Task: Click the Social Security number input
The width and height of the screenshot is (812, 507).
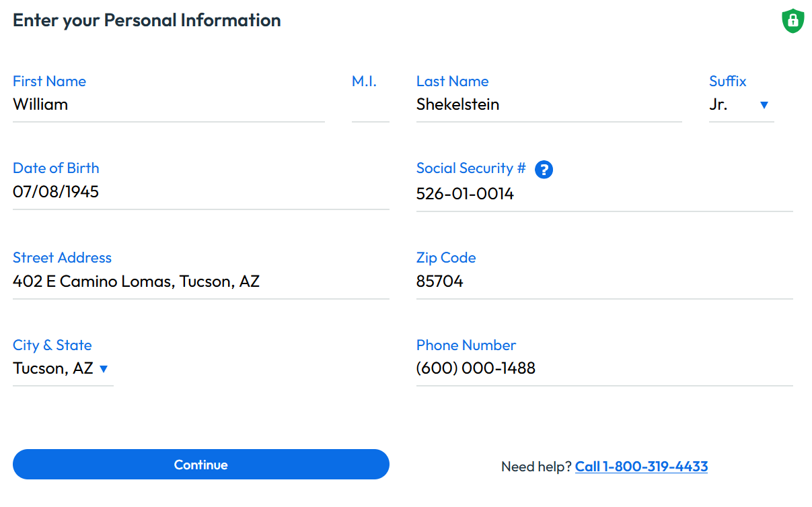Action: [604, 194]
